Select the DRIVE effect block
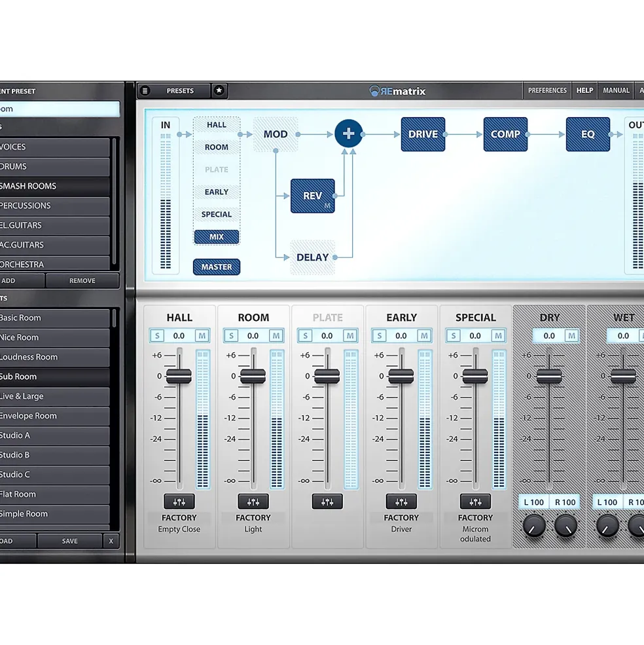 click(x=423, y=134)
